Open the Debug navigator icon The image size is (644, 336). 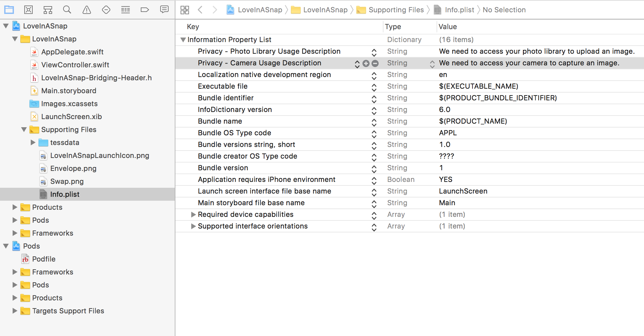point(126,10)
